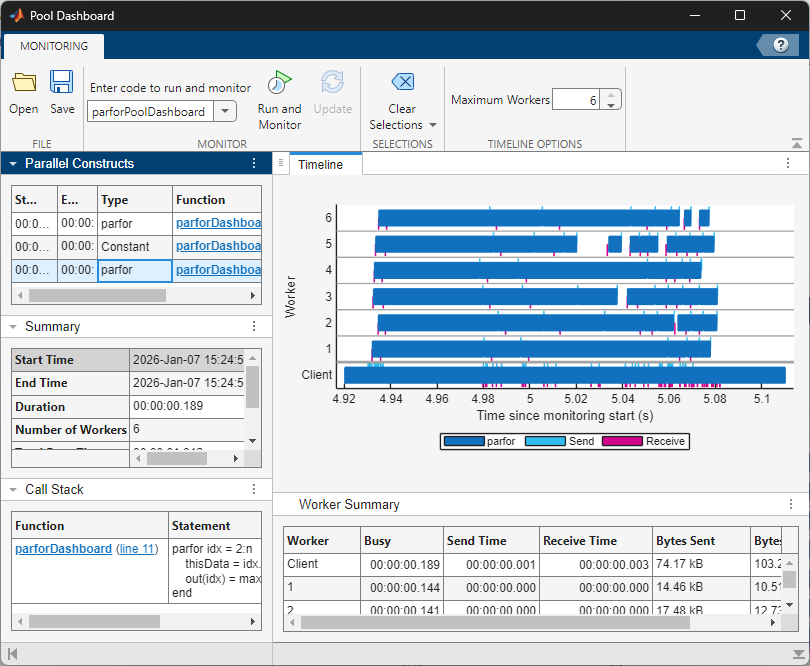
Task: Open the Worker Summary panel options menu
Action: 790,504
